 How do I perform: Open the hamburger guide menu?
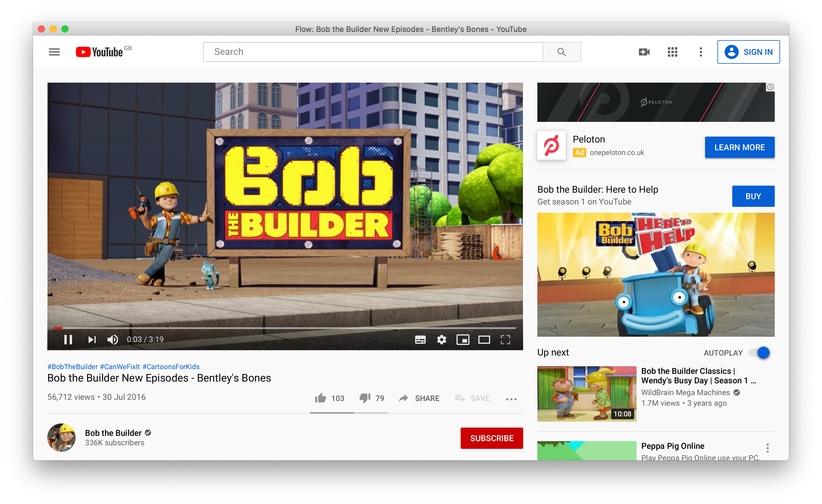(54, 52)
